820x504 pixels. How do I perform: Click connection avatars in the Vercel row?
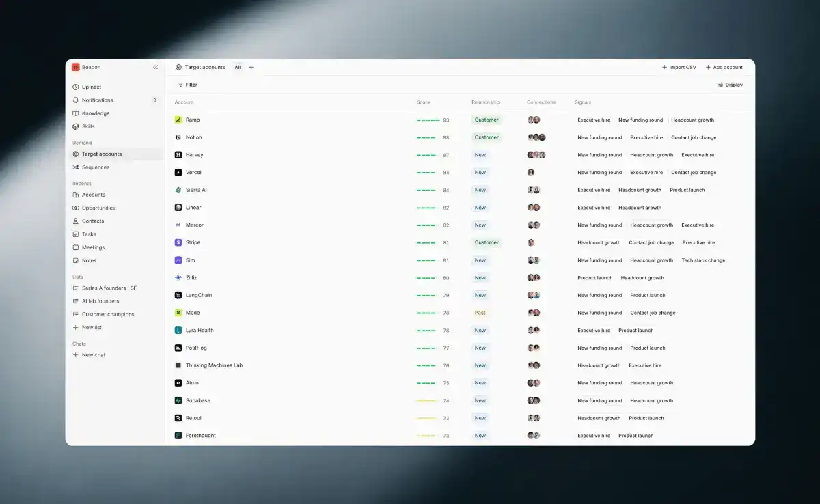[531, 172]
